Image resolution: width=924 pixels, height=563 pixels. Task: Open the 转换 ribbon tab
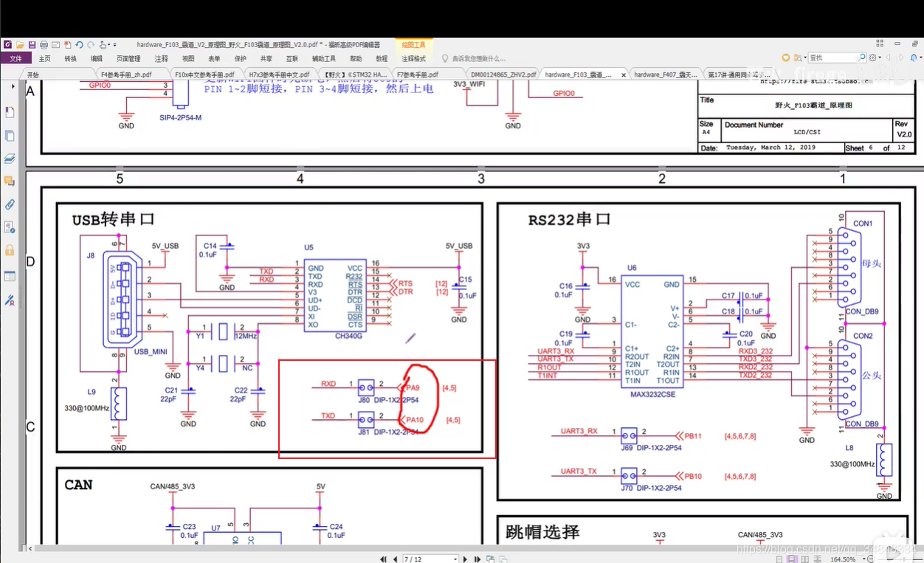click(x=70, y=59)
